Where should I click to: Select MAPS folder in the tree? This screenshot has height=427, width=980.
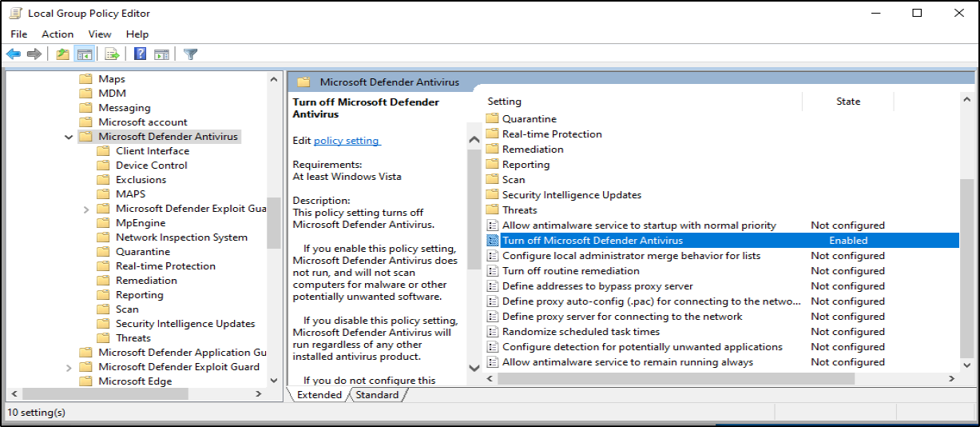[131, 194]
